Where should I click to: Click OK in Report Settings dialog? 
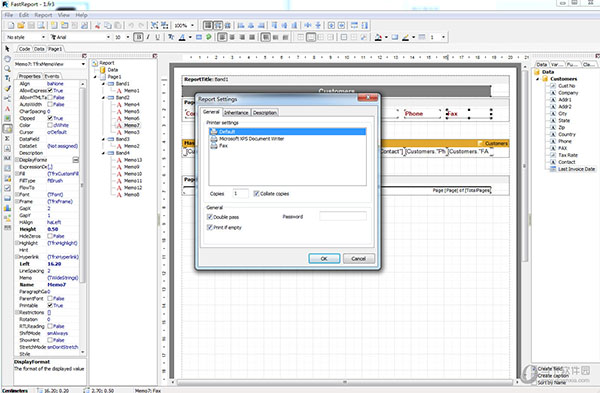click(x=324, y=259)
